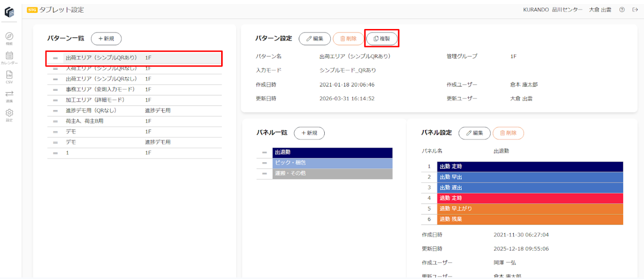Click the 退勤 定時 red bar
Image resolution: width=644 pixels, height=279 pixels.
tap(530, 198)
